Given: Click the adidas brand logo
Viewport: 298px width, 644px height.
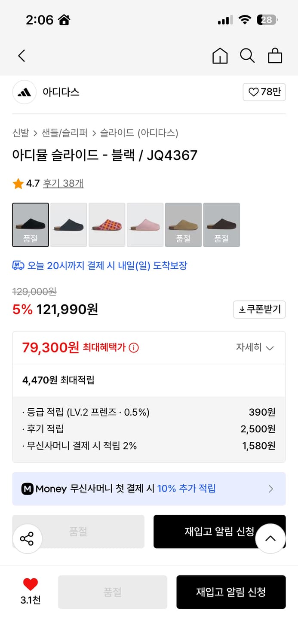Looking at the screenshot, I should pyautogui.click(x=25, y=92).
